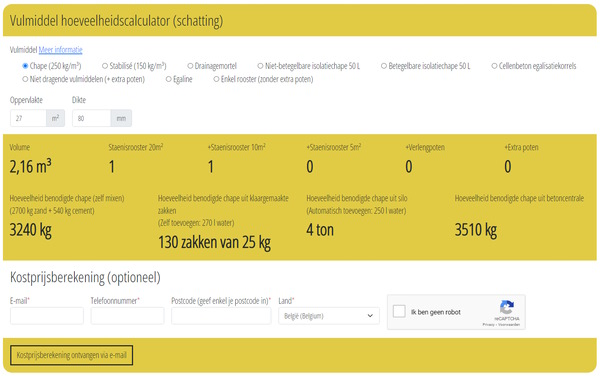Click the Telefoonnummer input field
600x376 pixels.
[127, 316]
